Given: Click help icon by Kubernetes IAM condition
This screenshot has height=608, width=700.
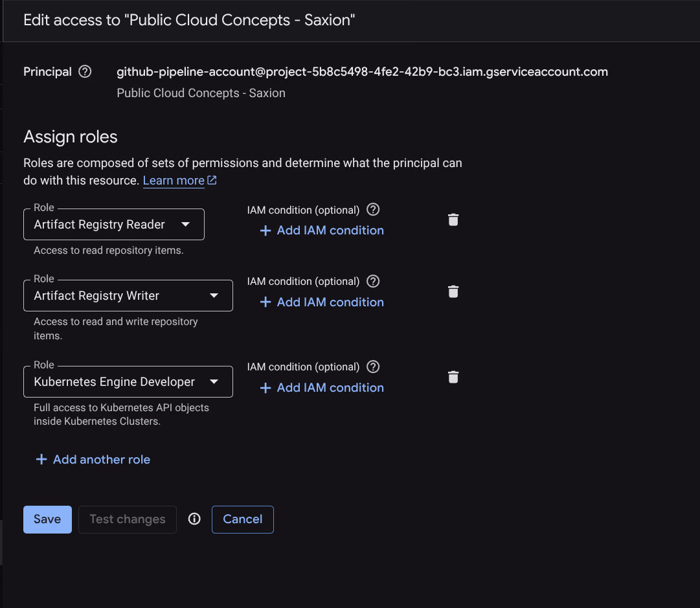Looking at the screenshot, I should (x=372, y=366).
